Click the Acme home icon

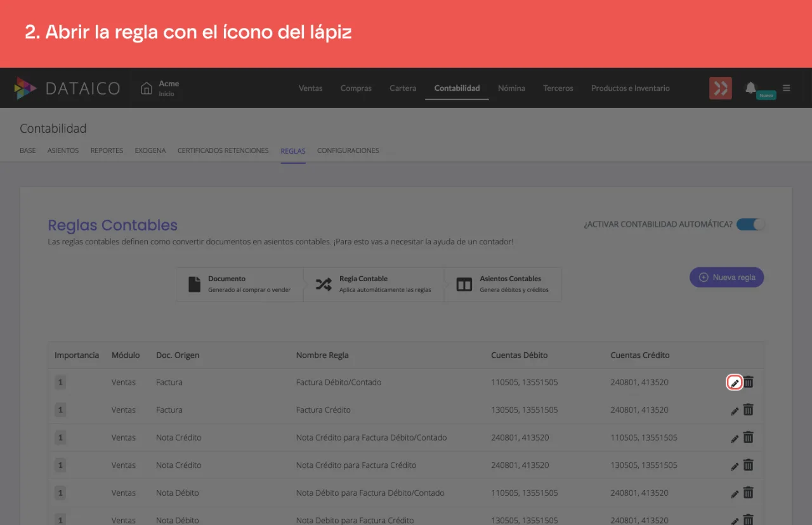147,88
